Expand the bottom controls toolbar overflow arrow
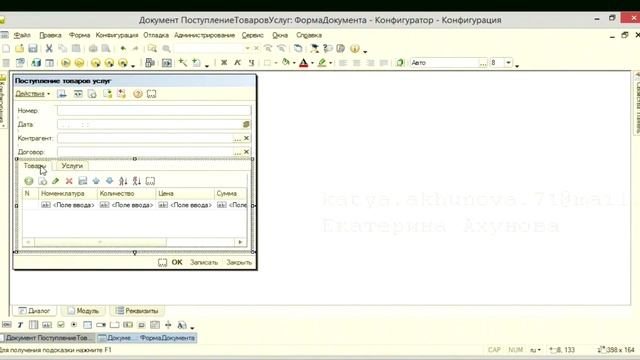Viewport: 640px width, 360px height. point(192,327)
